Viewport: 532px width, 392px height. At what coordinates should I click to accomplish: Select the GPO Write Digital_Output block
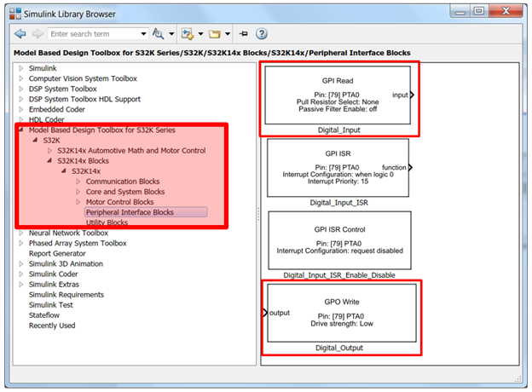click(x=342, y=313)
